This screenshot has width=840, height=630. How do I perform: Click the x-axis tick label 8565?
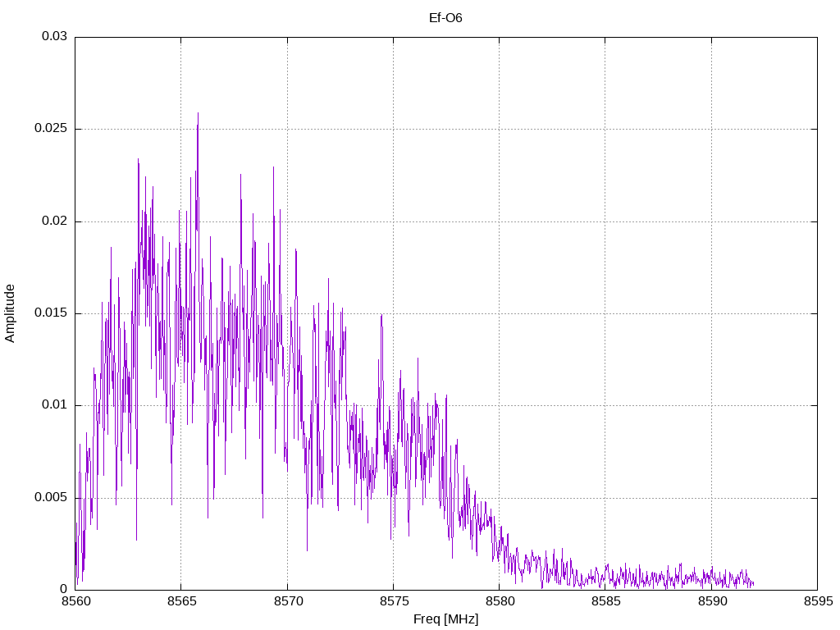coord(181,601)
